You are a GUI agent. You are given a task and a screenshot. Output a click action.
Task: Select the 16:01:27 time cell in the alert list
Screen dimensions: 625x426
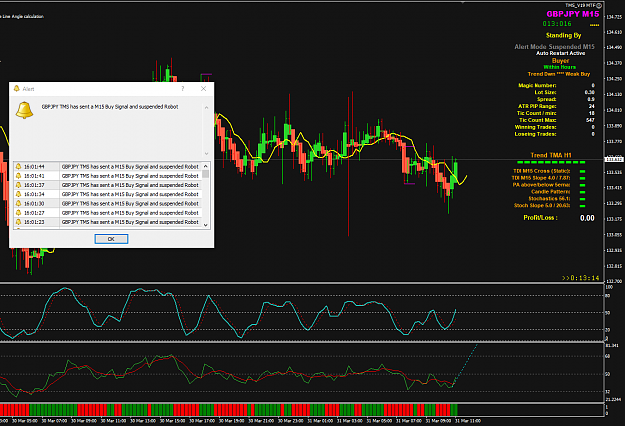[34, 213]
